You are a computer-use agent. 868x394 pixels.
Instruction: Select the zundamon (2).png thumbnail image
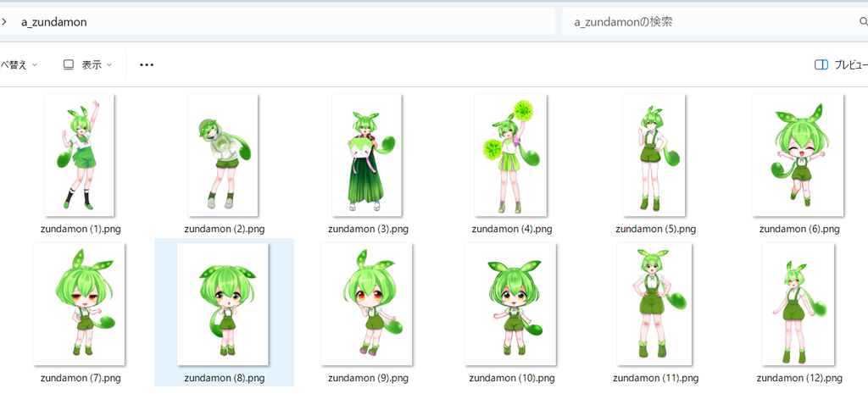tap(223, 155)
